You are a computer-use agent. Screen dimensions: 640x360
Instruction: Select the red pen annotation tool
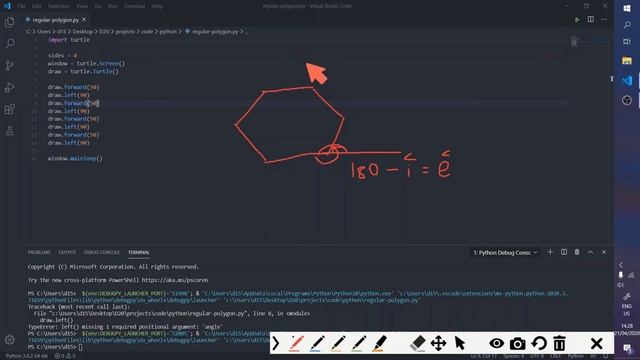(296, 343)
